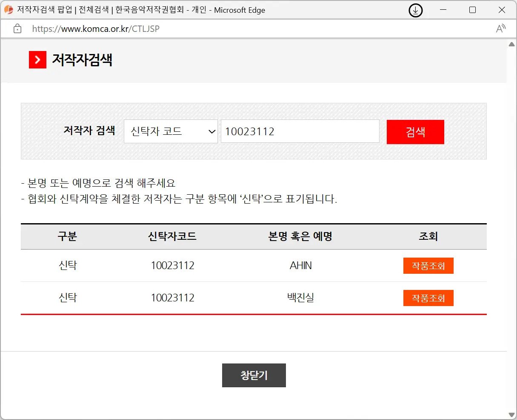Screen dimensions: 517x420
Task: Select the name AHIN in results
Action: [301, 266]
